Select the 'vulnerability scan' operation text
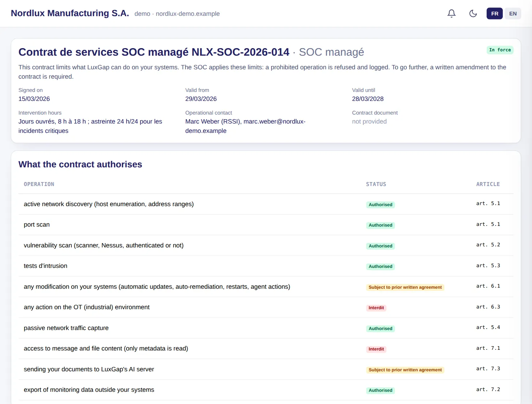The height and width of the screenshot is (404, 532). pyautogui.click(x=104, y=245)
